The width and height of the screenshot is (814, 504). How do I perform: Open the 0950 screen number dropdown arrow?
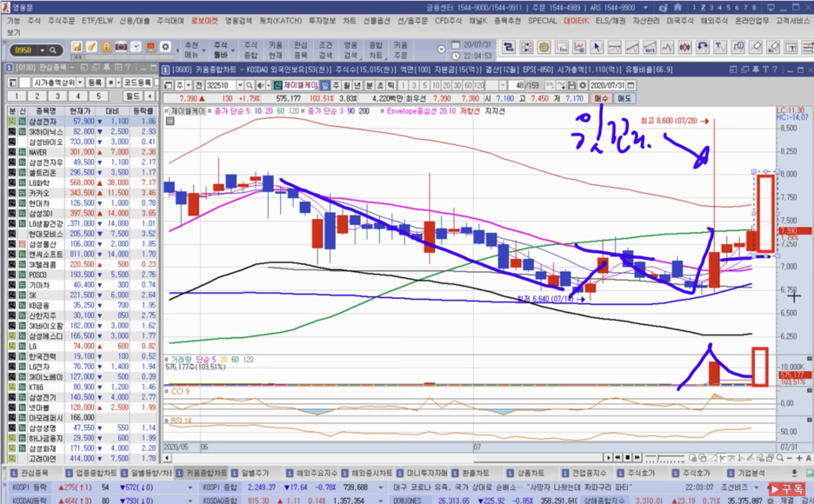[x=43, y=50]
